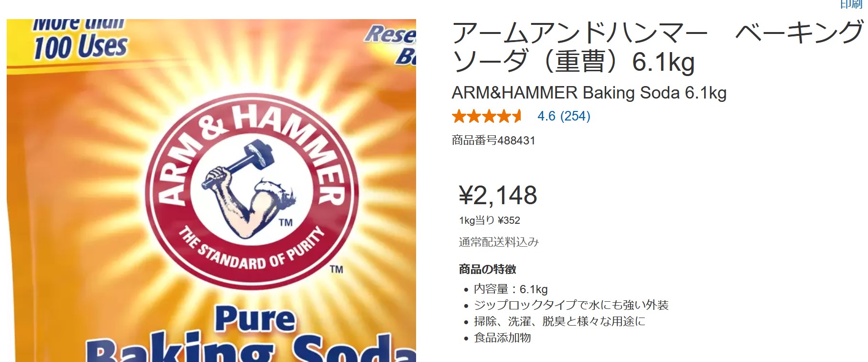The height and width of the screenshot is (362, 868).
Task: Click the "Pure" word on package image
Action: [255, 319]
